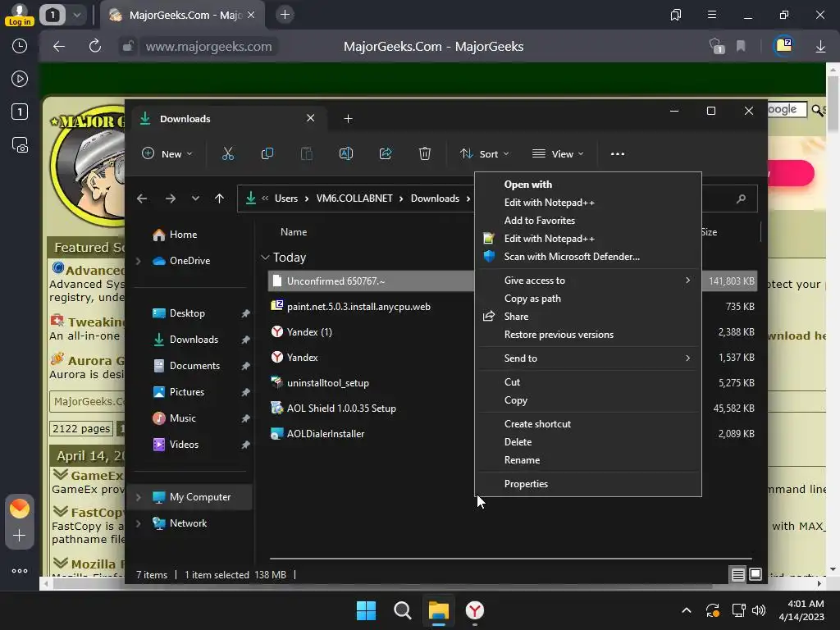Click the Windows Start button

click(367, 610)
